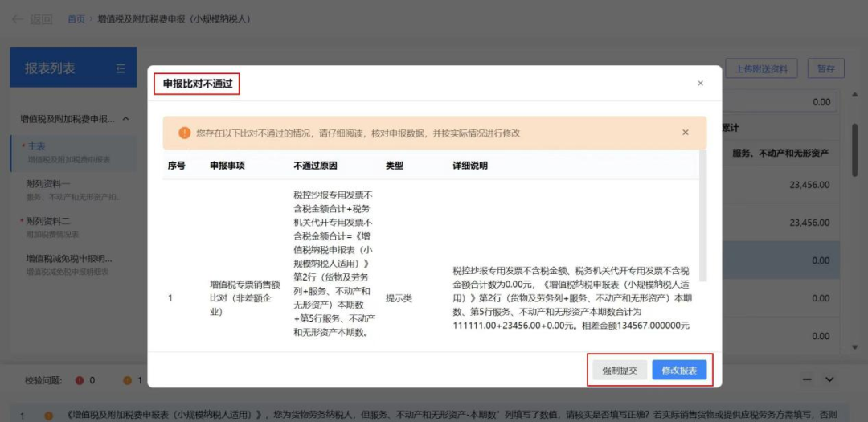Image resolution: width=868 pixels, height=422 pixels.
Task: Click the dialog table vertical scrollbar
Action: 703,216
